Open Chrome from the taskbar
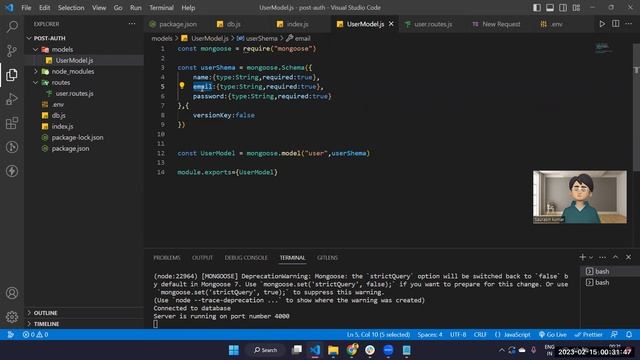 (352, 350)
